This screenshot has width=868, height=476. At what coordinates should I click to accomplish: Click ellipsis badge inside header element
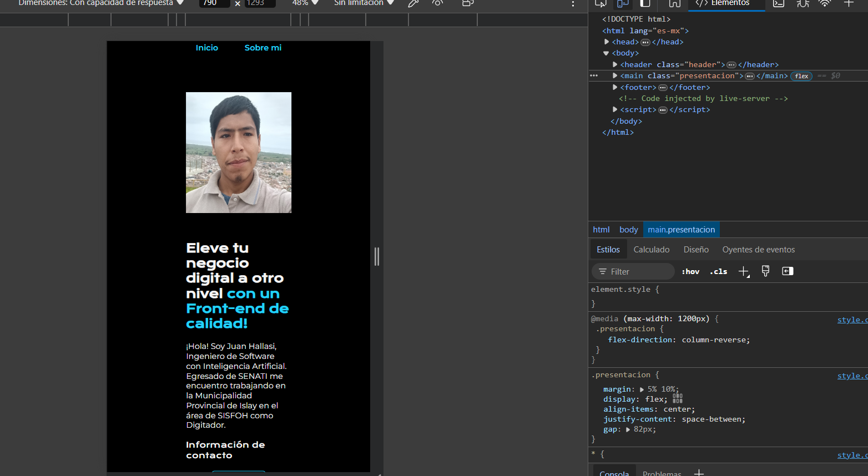point(731,65)
